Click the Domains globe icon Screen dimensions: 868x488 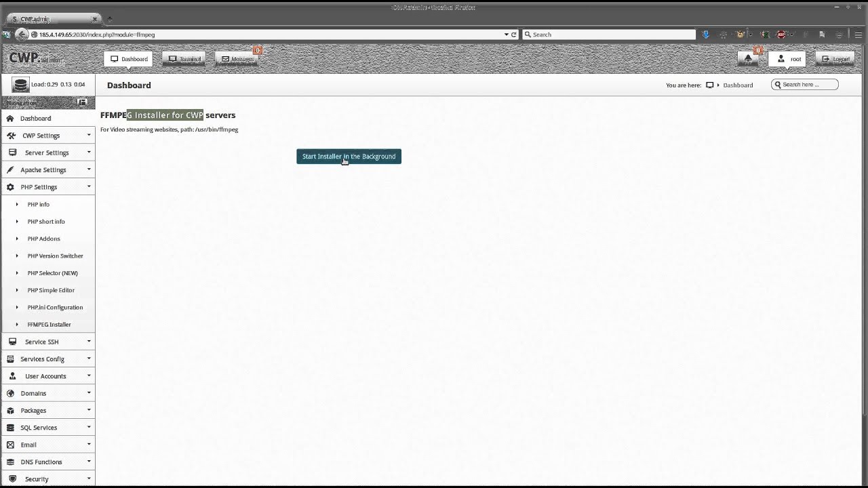pos(10,393)
